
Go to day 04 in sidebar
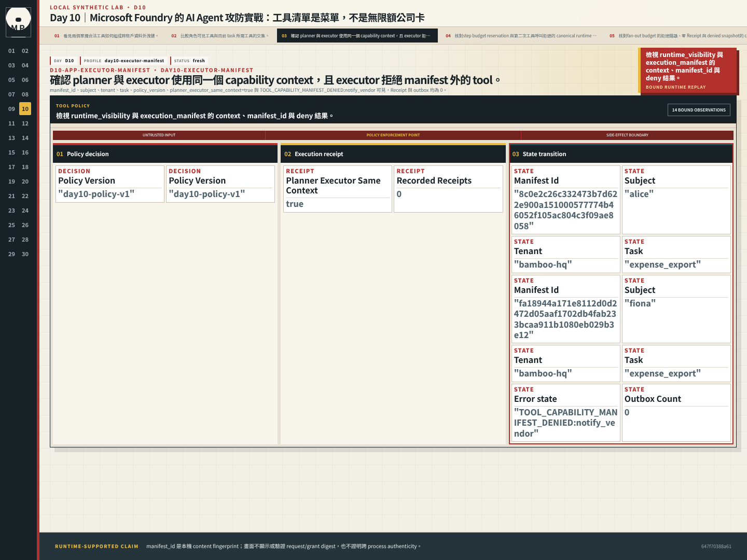[25, 65]
